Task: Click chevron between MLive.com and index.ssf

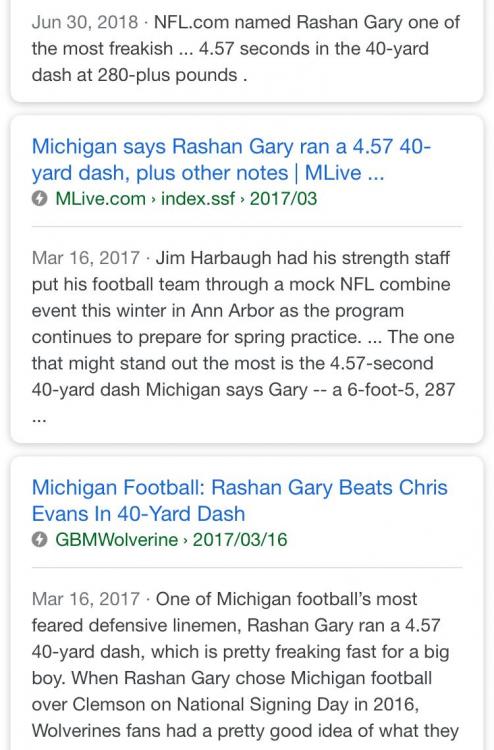Action: pyautogui.click(x=154, y=199)
